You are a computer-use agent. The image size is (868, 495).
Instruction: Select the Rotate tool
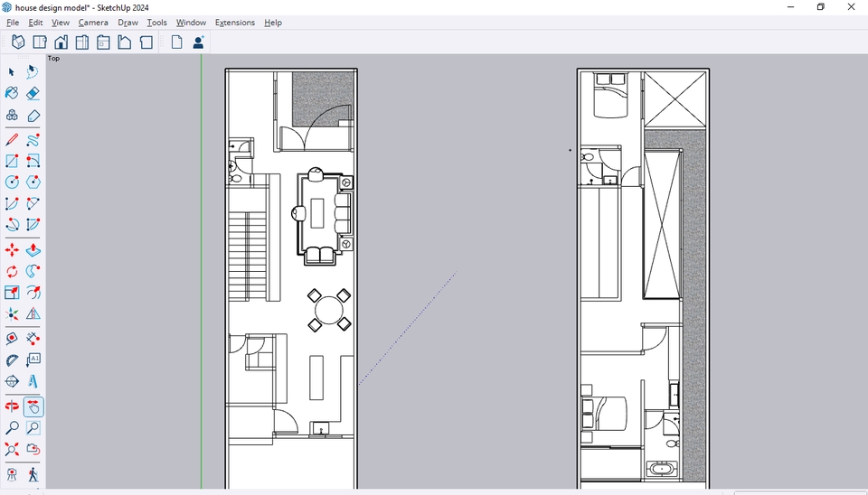coord(12,271)
